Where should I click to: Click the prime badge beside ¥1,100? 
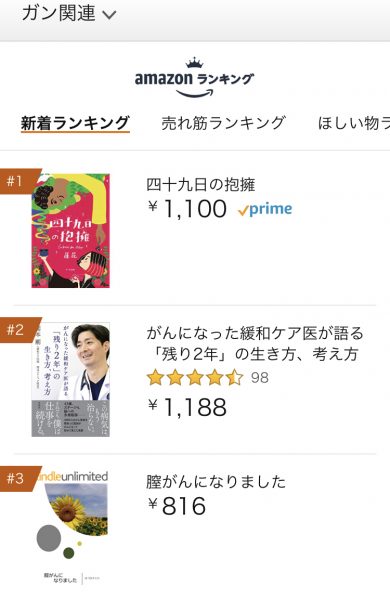(265, 209)
